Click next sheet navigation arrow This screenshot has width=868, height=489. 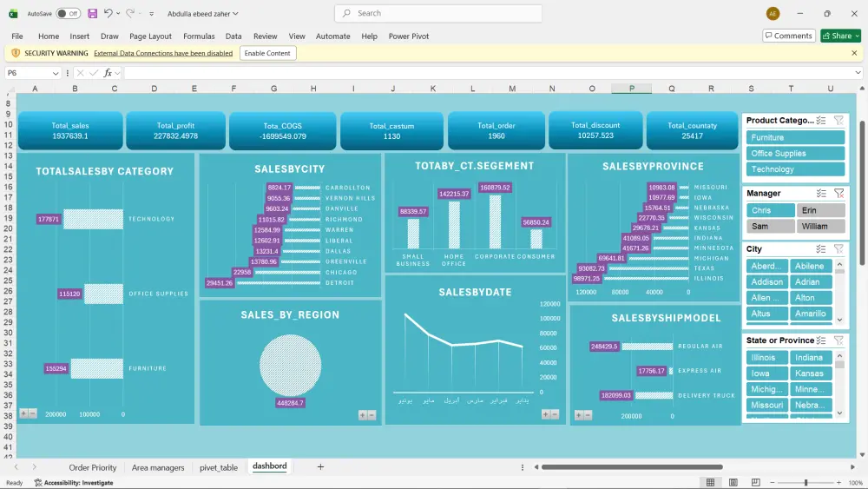(x=35, y=466)
